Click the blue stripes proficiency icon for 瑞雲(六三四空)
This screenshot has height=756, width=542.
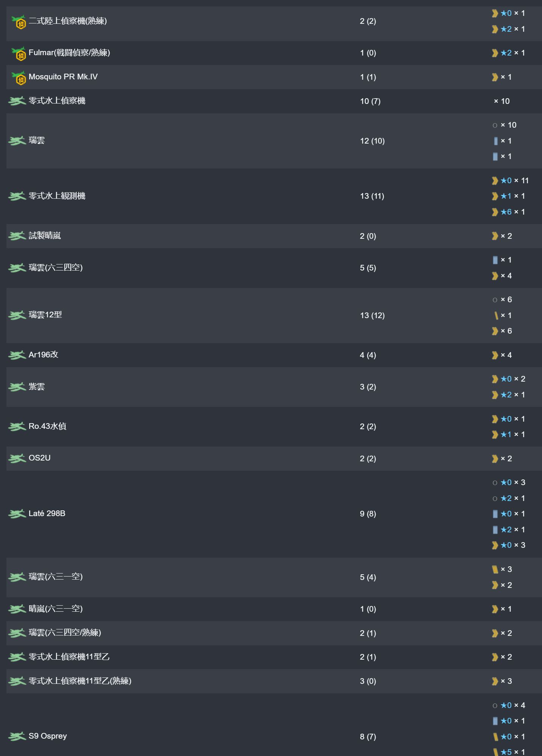(495, 260)
